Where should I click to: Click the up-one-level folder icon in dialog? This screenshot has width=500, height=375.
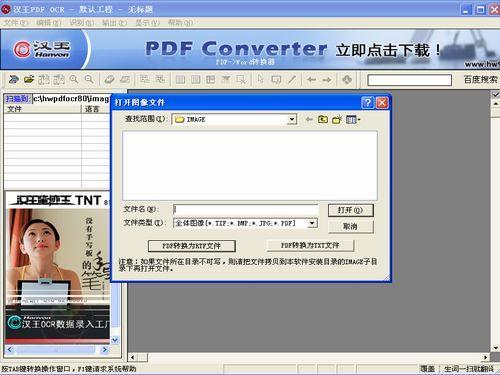323,119
